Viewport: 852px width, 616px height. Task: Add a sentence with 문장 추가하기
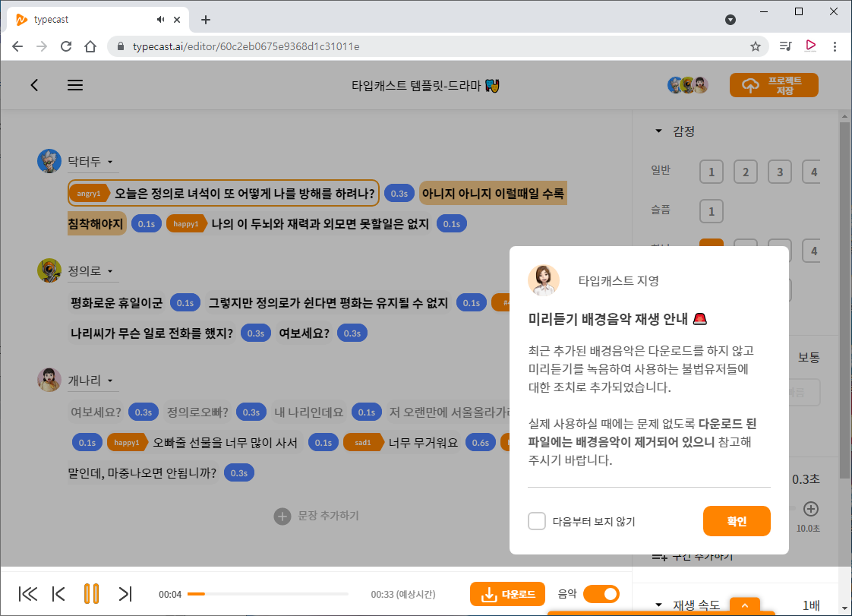317,516
